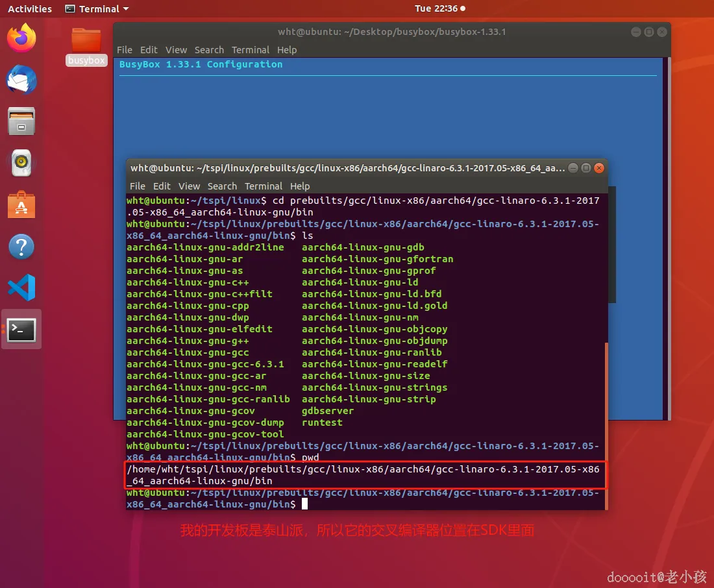
Task: Launch Thunderbird mail from the dock
Action: point(21,79)
